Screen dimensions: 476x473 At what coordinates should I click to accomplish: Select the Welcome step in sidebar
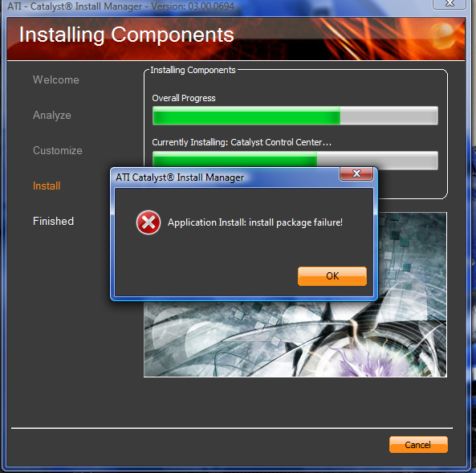pyautogui.click(x=56, y=80)
